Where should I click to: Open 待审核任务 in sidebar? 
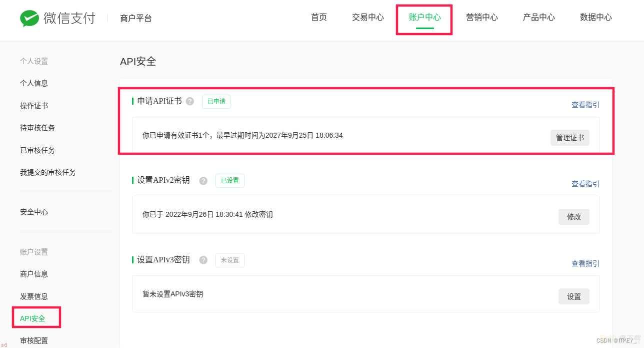click(x=37, y=128)
